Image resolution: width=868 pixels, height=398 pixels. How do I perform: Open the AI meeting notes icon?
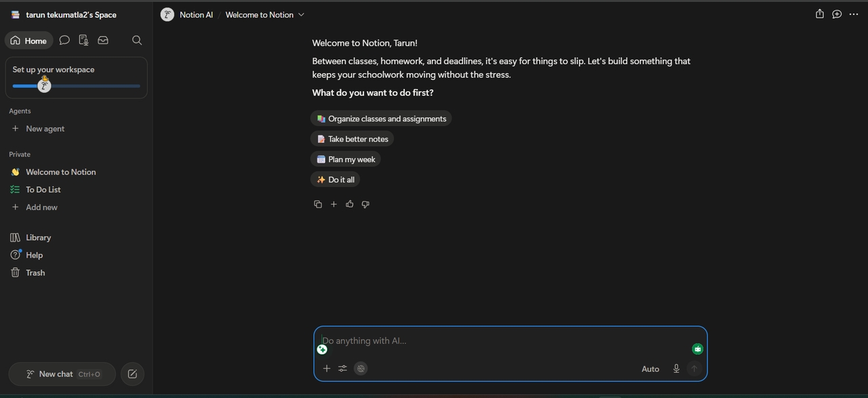[83, 41]
